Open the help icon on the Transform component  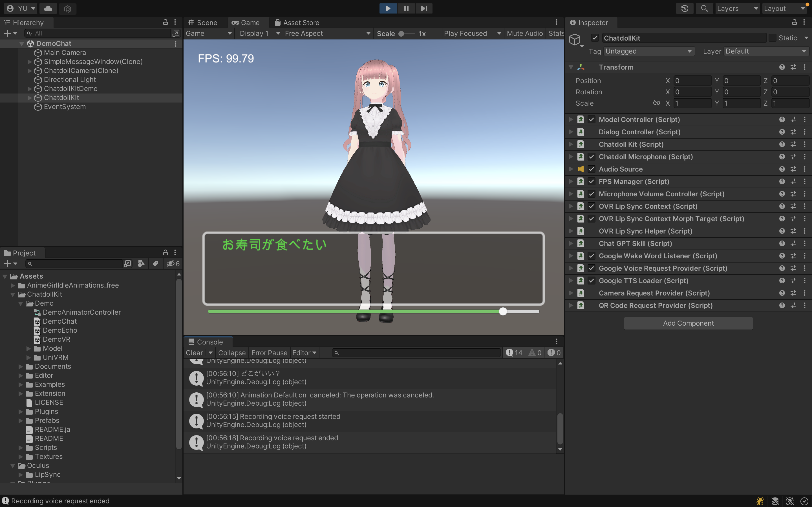tap(782, 67)
